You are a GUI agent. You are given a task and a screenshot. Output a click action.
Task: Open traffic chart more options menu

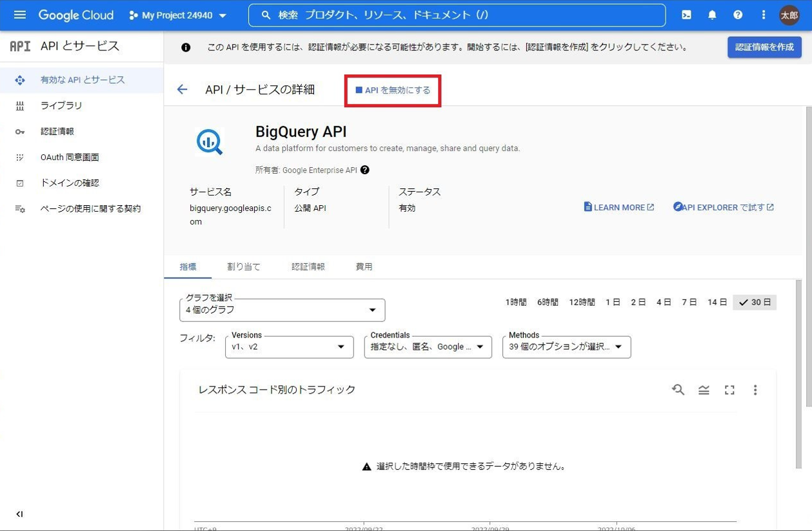click(x=755, y=390)
